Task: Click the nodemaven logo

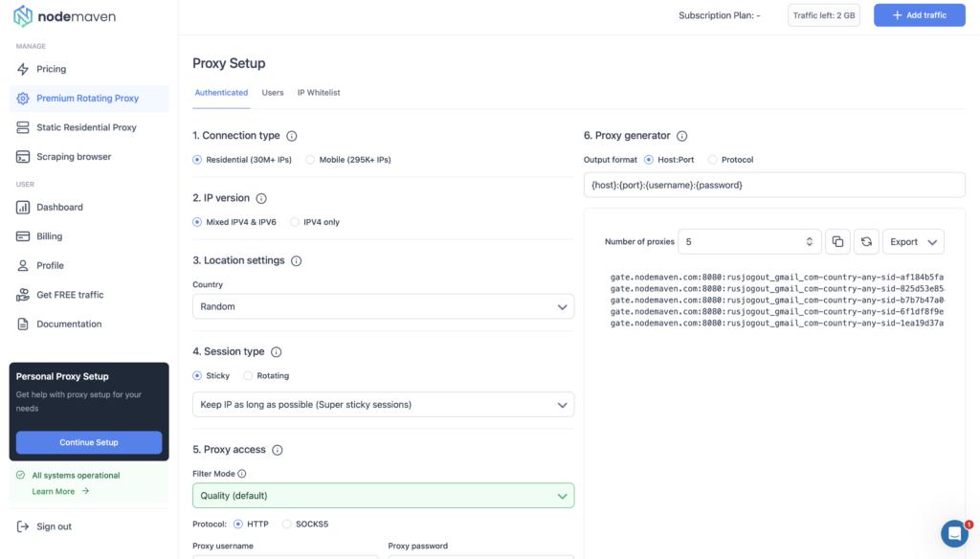Action: [64, 16]
